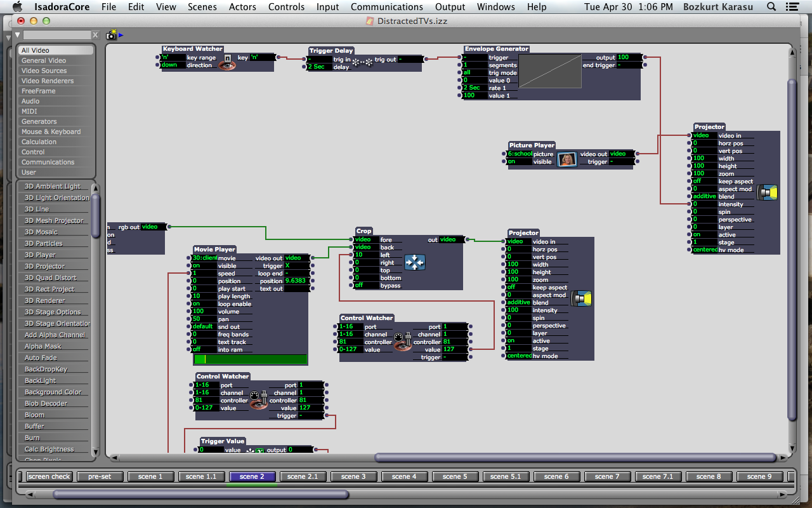Click the Keyboard Watcher eye icon
The width and height of the screenshot is (812, 508).
click(227, 62)
